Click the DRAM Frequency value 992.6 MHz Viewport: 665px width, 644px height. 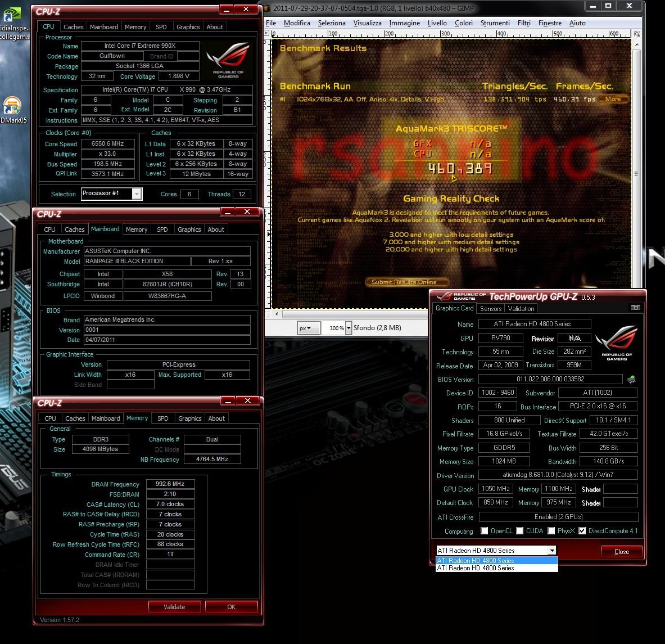coord(170,484)
